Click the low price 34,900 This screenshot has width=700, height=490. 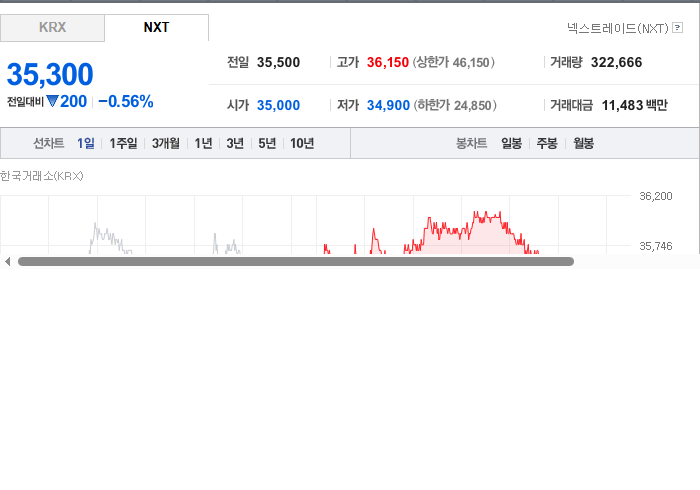pyautogui.click(x=388, y=105)
